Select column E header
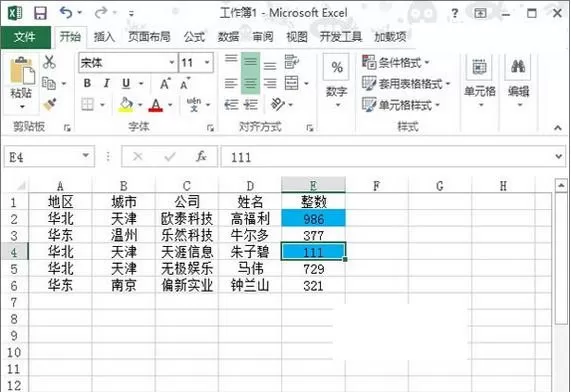This screenshot has width=571, height=392. tap(313, 185)
